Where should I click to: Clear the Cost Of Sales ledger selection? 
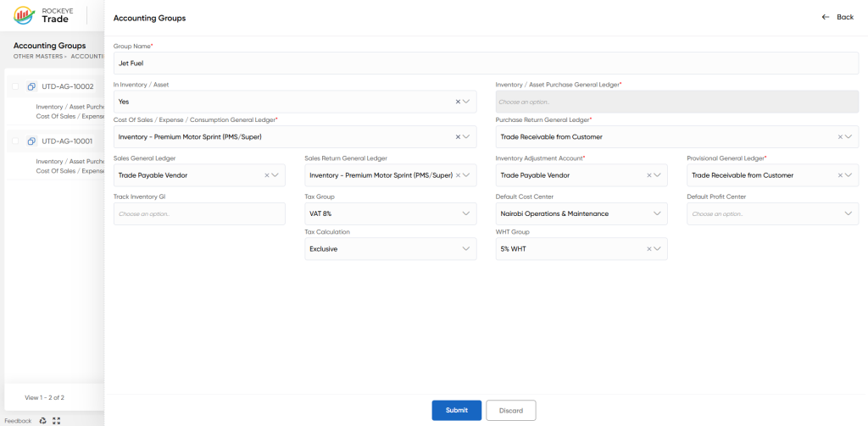pos(458,136)
